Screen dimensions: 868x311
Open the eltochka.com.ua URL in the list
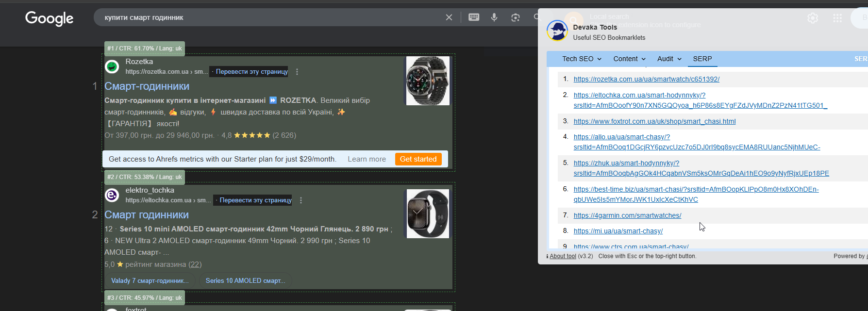pos(700,100)
